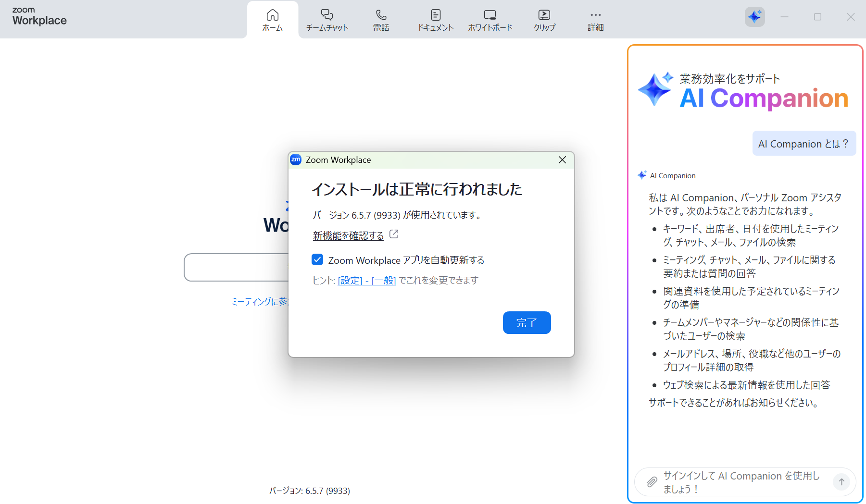Image resolution: width=866 pixels, height=504 pixels.
Task: Open the [設定] - [一般] link
Action: click(x=367, y=281)
